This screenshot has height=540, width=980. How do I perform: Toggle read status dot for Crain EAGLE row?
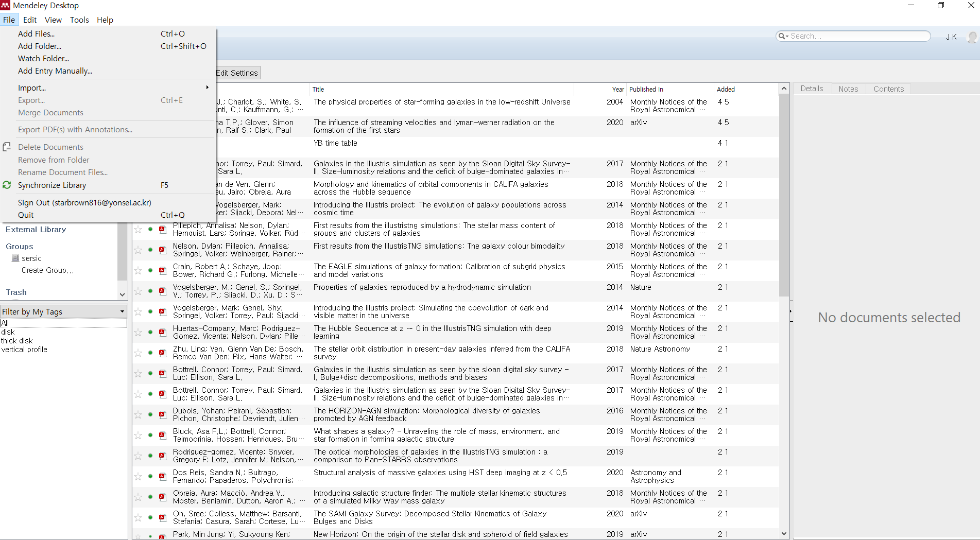tap(150, 270)
